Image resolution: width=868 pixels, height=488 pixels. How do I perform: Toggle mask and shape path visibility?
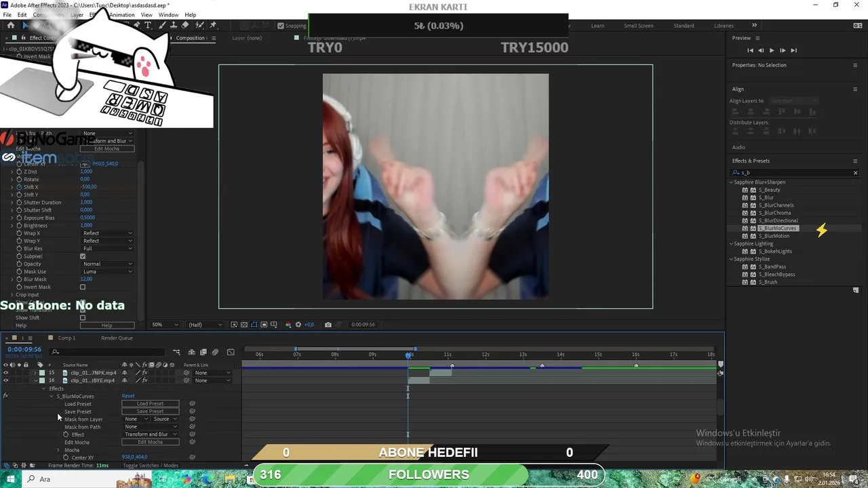point(254,325)
